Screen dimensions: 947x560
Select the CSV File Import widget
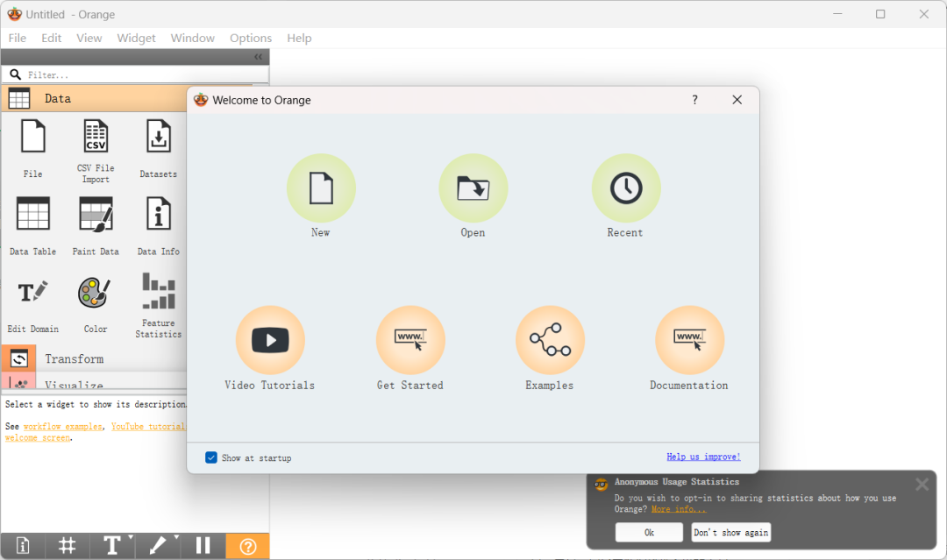(96, 151)
